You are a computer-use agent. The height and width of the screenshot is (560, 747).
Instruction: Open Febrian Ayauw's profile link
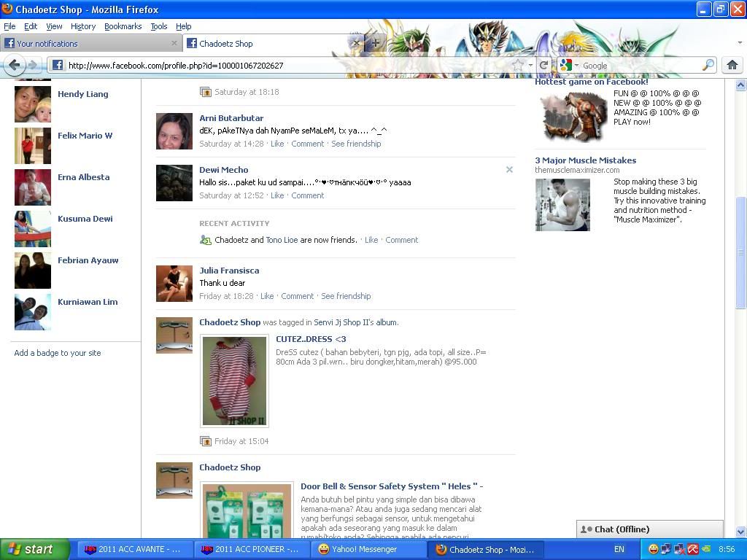point(88,260)
